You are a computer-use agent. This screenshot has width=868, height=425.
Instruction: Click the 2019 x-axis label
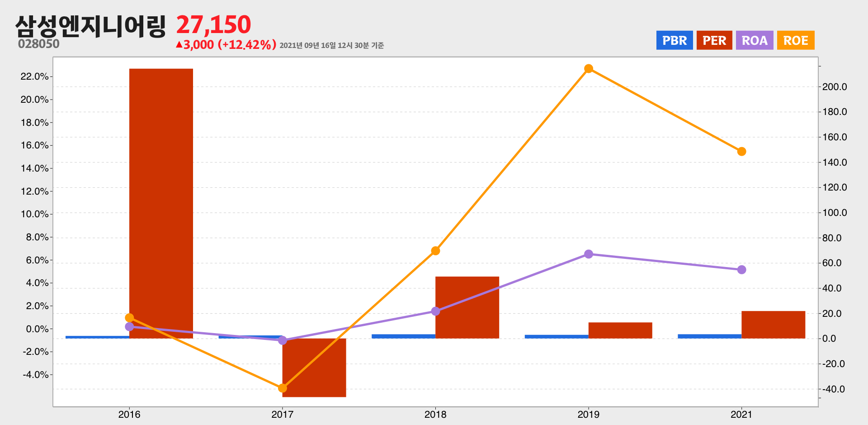[x=589, y=415]
